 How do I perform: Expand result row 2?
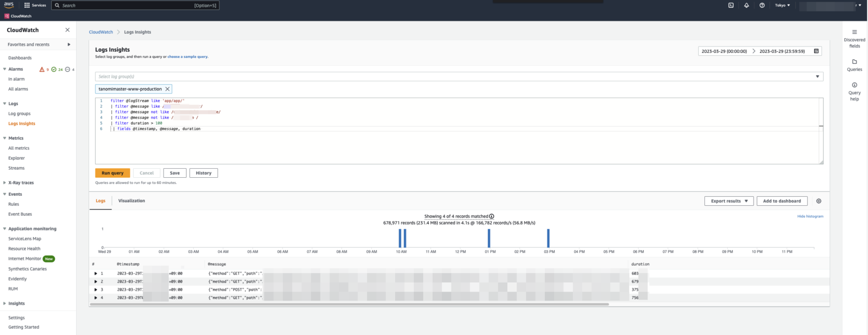tap(95, 282)
